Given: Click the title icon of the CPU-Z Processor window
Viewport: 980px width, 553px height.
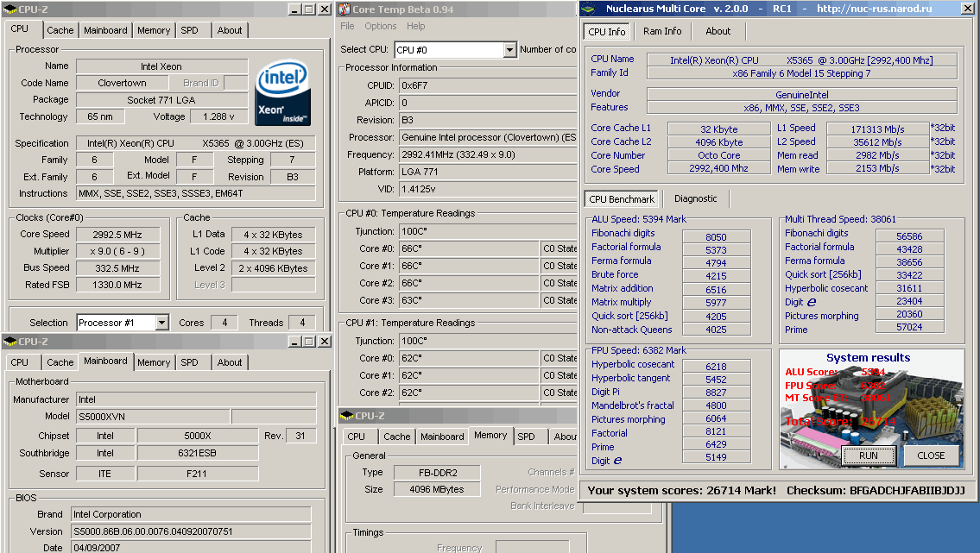Looking at the screenshot, I should 9,9.
